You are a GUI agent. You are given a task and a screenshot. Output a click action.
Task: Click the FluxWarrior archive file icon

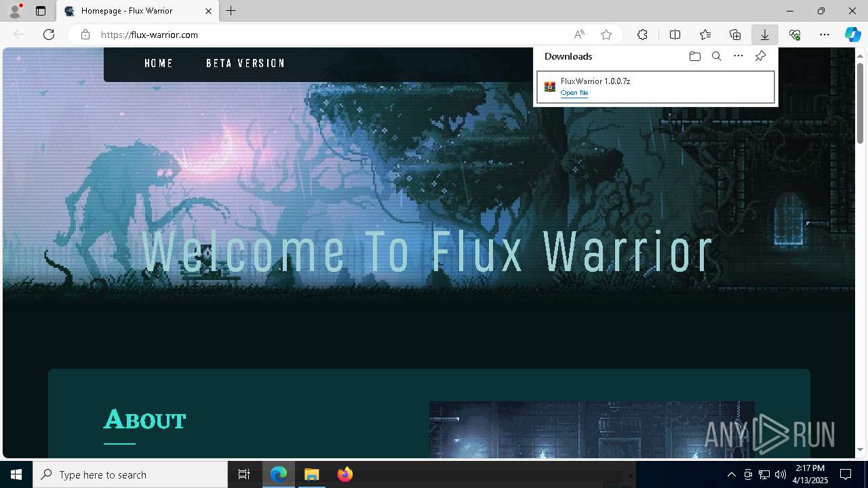click(x=550, y=87)
